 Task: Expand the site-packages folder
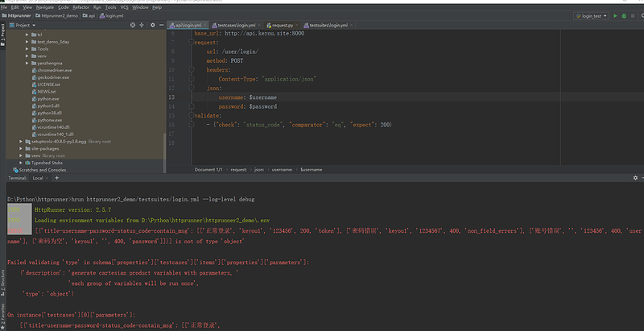point(21,149)
